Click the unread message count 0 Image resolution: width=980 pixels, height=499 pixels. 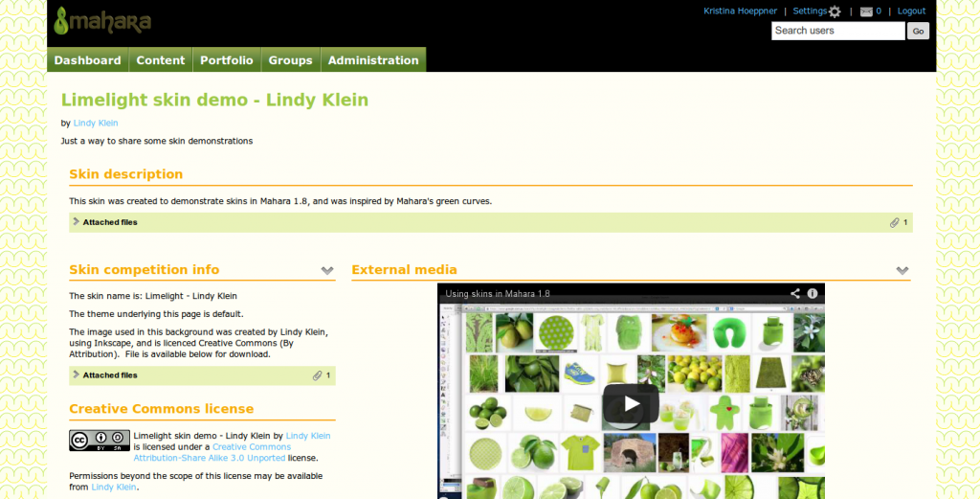click(x=879, y=11)
